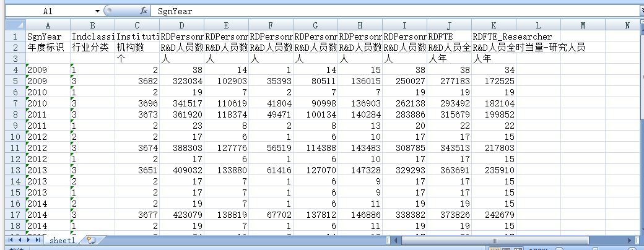Click horizontal scrollbar right arrow
Image resolution: width=644 pixels, height=250 pixels.
point(630,240)
